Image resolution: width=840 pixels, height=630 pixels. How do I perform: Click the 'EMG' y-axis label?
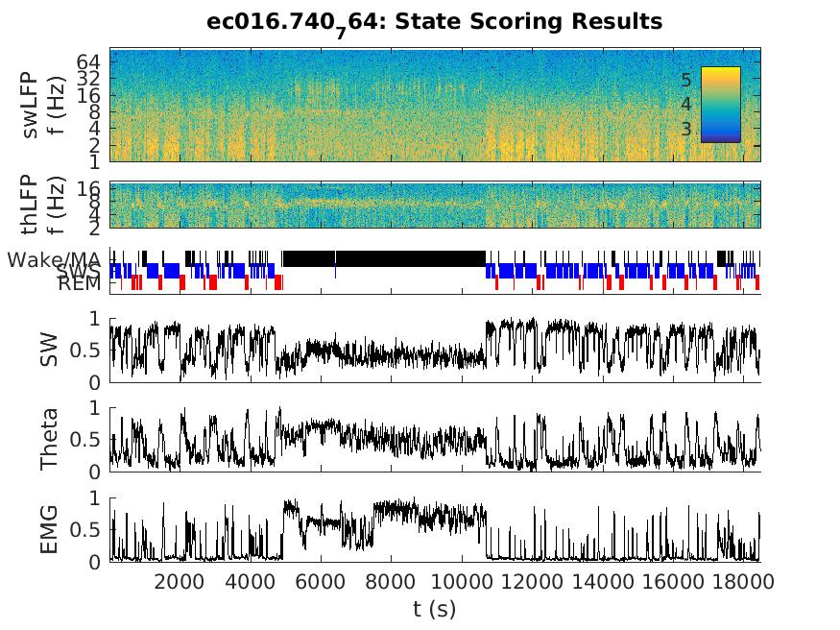pyautogui.click(x=50, y=529)
